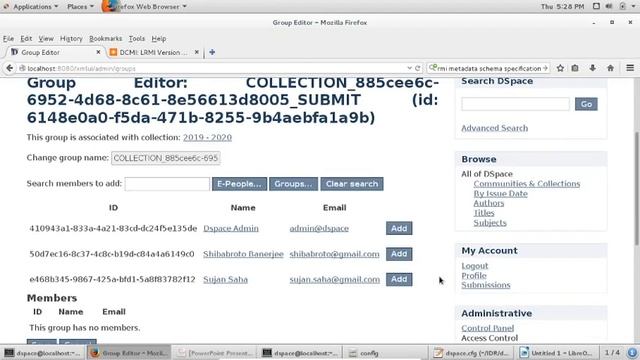
Task: Open the Firefox hamburger menu
Action: click(630, 68)
